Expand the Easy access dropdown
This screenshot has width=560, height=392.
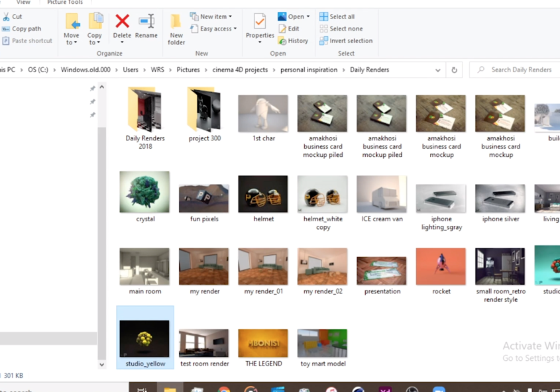213,29
